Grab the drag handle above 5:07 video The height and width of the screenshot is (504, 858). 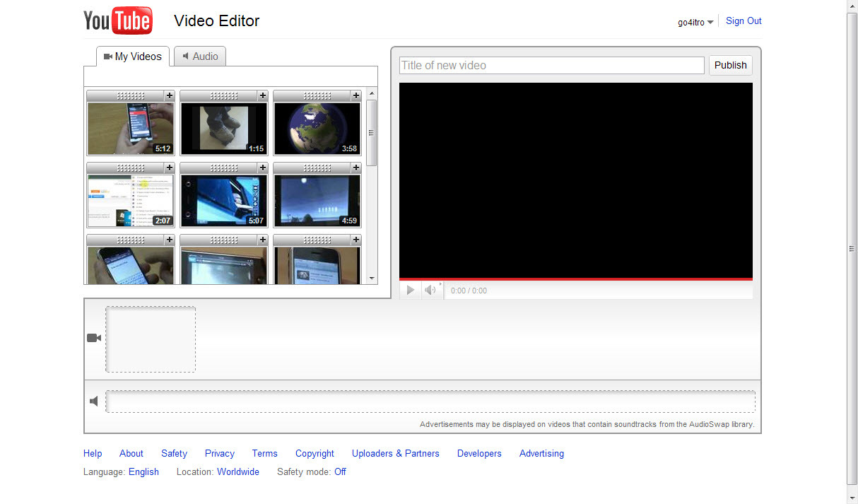click(223, 168)
